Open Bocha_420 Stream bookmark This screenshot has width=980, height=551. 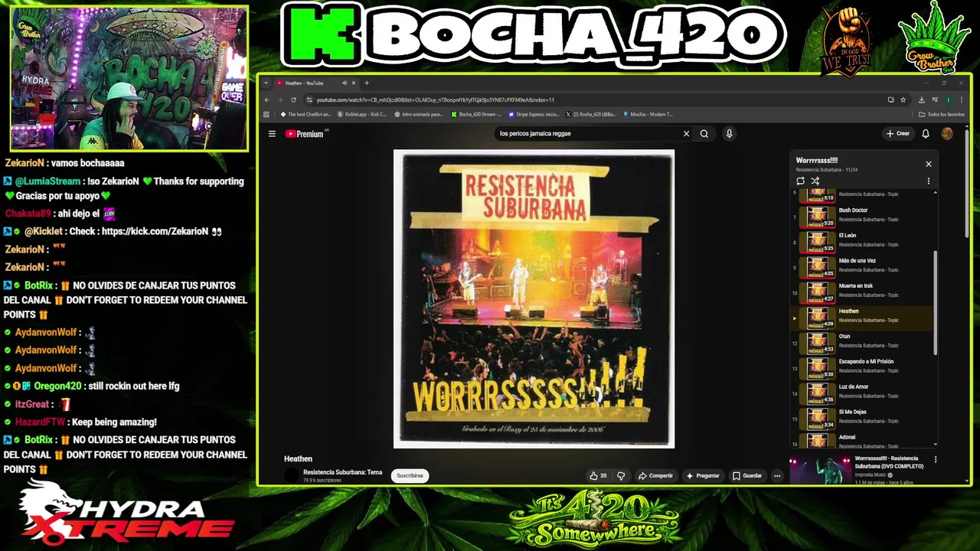point(476,115)
